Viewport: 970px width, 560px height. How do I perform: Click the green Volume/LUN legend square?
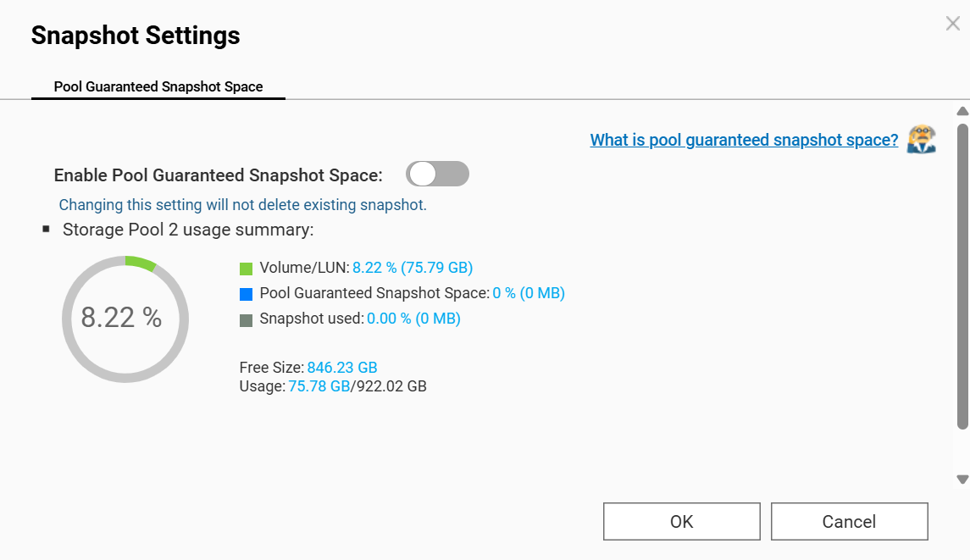pyautogui.click(x=247, y=269)
